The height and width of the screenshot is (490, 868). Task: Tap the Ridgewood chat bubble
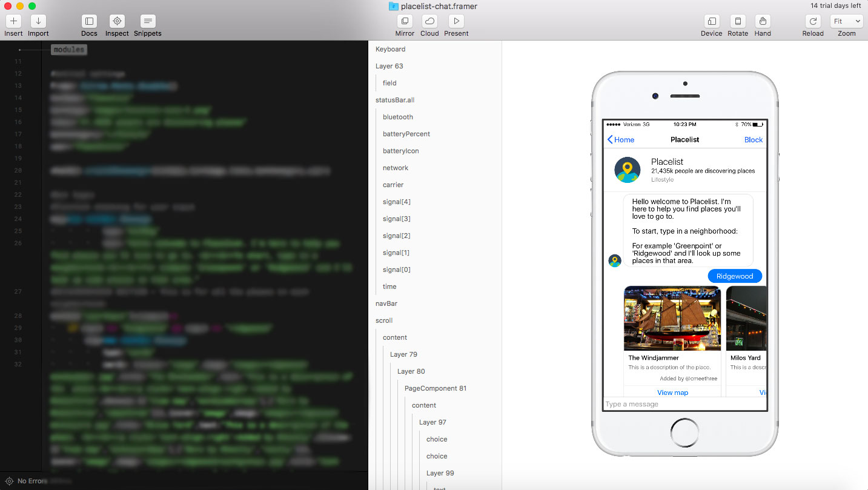735,276
